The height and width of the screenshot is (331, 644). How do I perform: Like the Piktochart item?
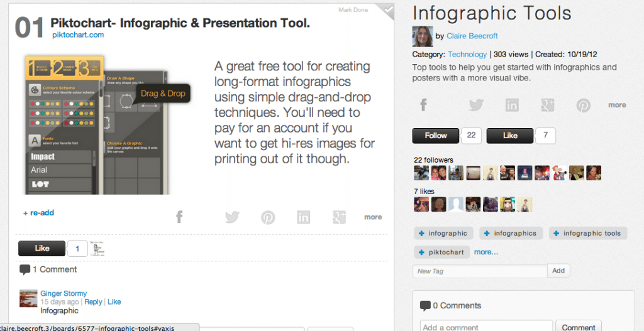(x=42, y=248)
